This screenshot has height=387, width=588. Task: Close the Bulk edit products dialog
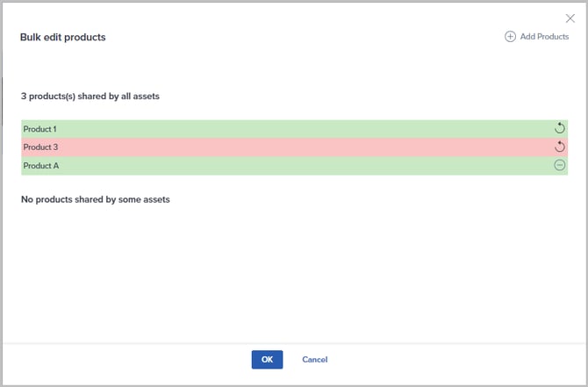point(570,18)
